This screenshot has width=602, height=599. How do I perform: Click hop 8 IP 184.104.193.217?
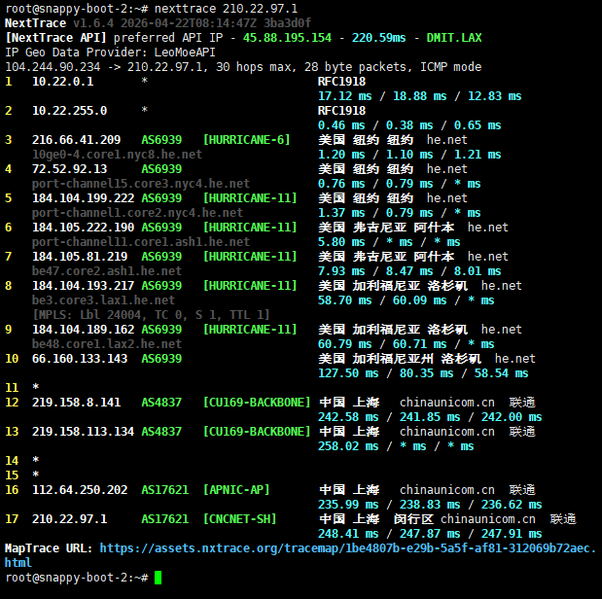tap(83, 286)
